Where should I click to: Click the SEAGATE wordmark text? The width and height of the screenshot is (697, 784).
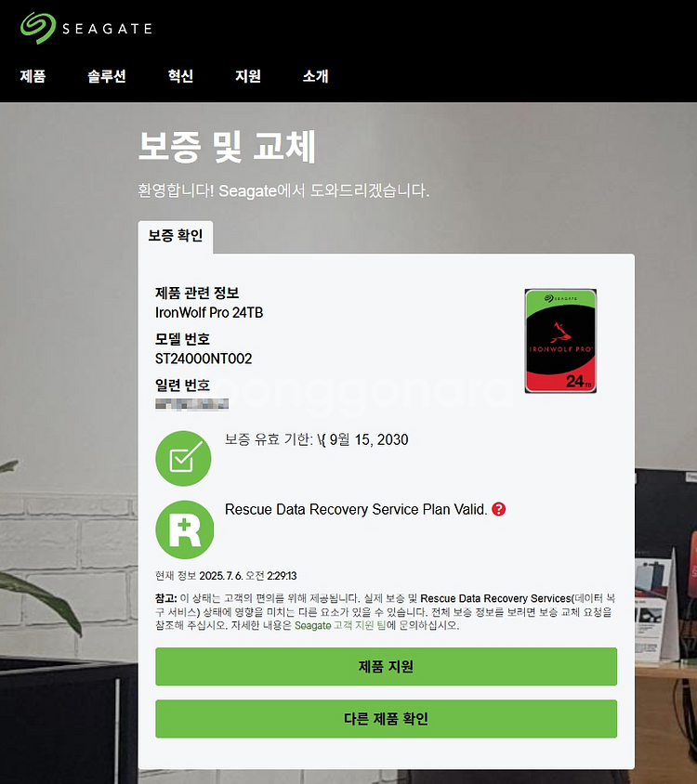click(107, 29)
